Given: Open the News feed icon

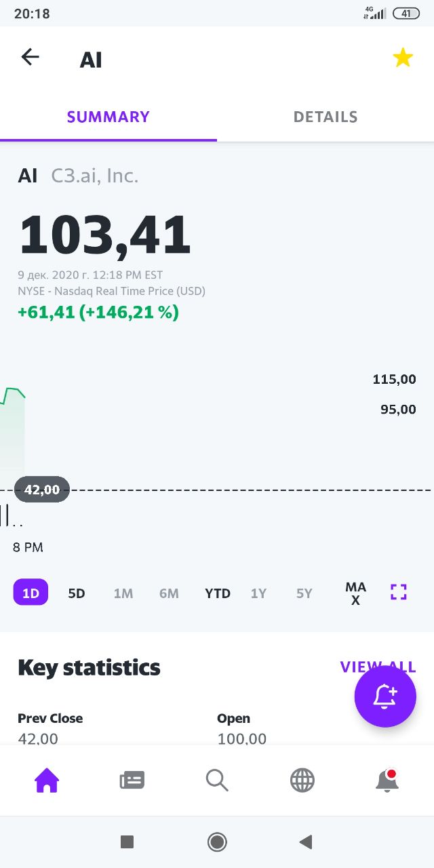Looking at the screenshot, I should coord(132,781).
